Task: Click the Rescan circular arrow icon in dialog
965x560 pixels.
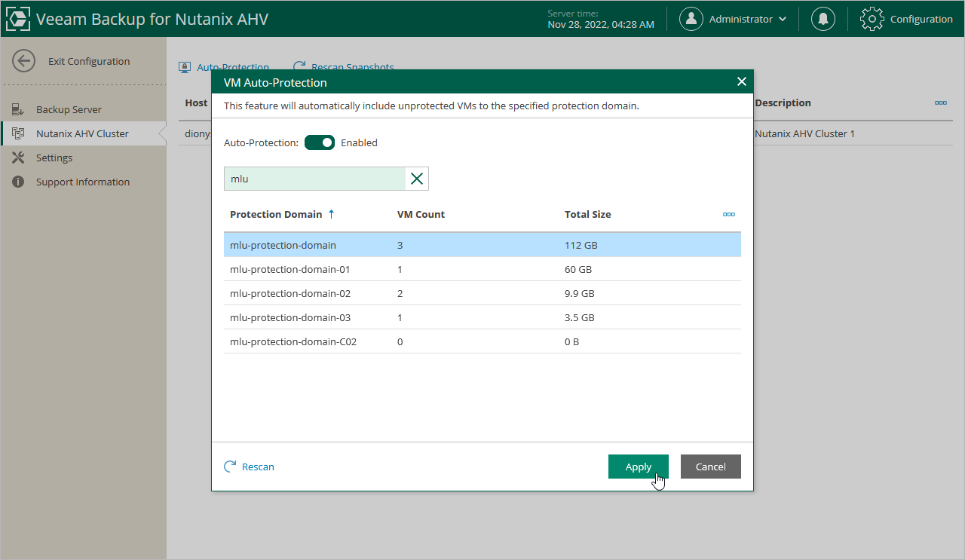Action: [230, 467]
